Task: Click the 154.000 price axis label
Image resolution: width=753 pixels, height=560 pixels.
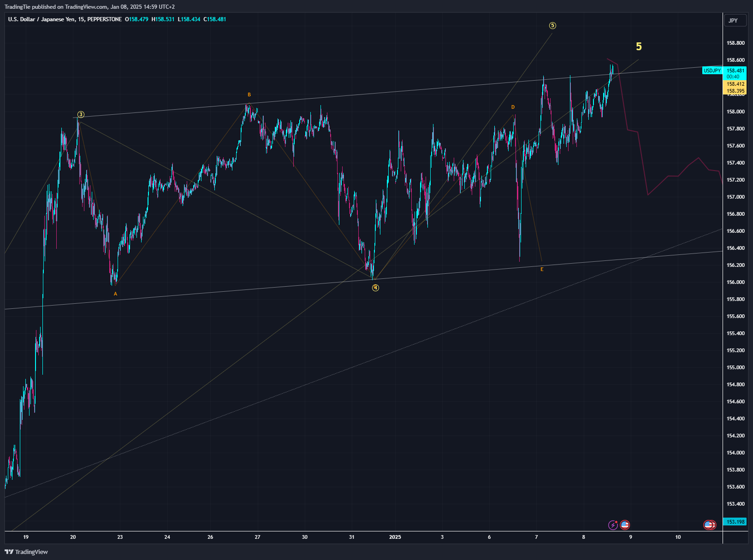Action: click(x=735, y=453)
